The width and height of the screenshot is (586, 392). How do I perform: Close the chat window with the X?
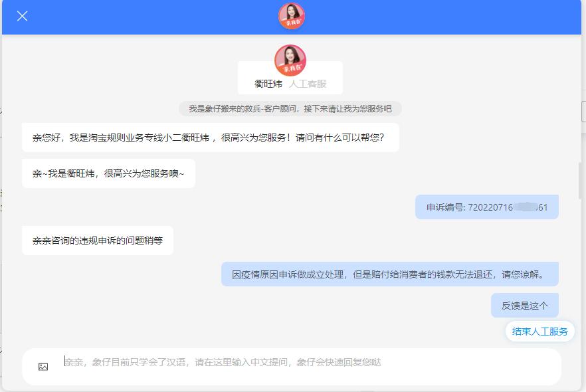[22, 16]
